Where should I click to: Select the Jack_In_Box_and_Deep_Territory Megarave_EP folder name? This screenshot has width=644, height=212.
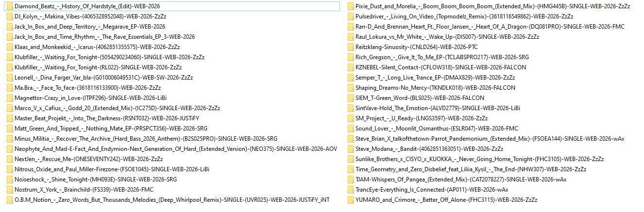(x=90, y=27)
